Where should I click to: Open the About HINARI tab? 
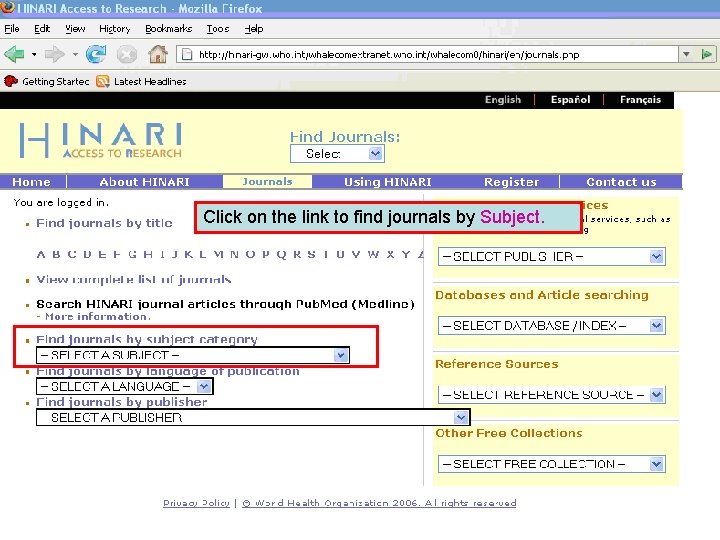tap(145, 182)
